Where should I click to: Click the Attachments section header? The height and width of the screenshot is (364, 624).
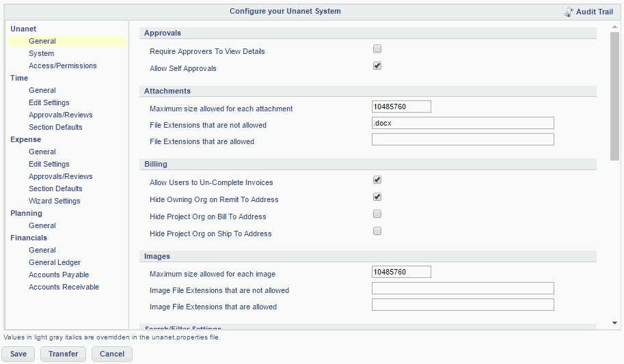368,91
